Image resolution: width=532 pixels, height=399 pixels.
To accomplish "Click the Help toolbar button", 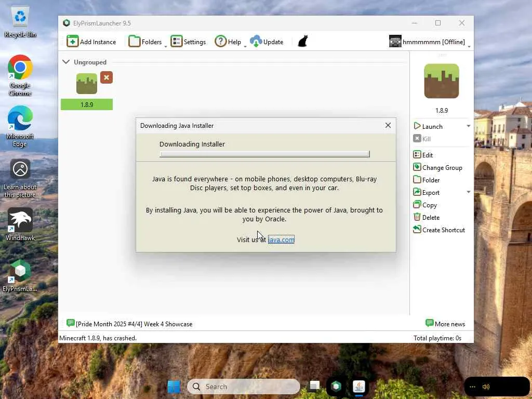I will click(228, 42).
